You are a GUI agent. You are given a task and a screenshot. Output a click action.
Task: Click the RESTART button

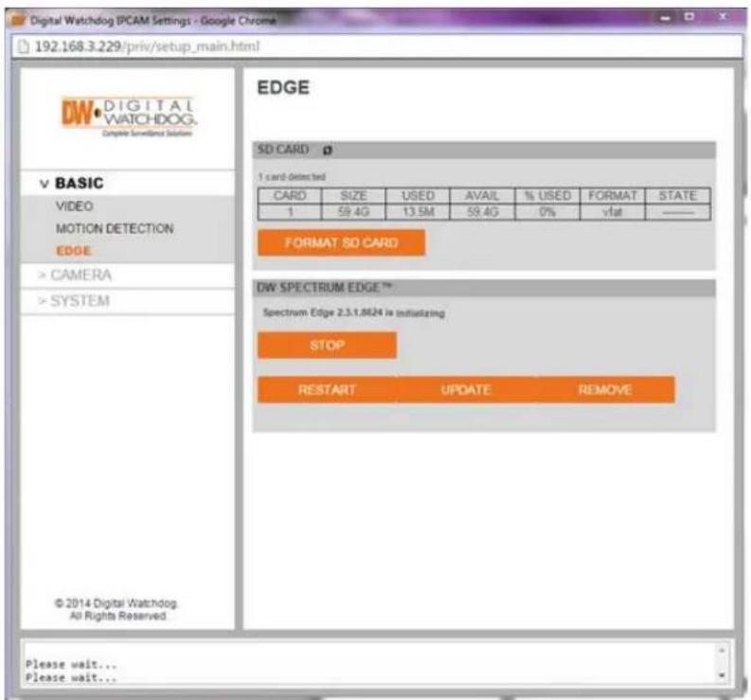pyautogui.click(x=327, y=389)
